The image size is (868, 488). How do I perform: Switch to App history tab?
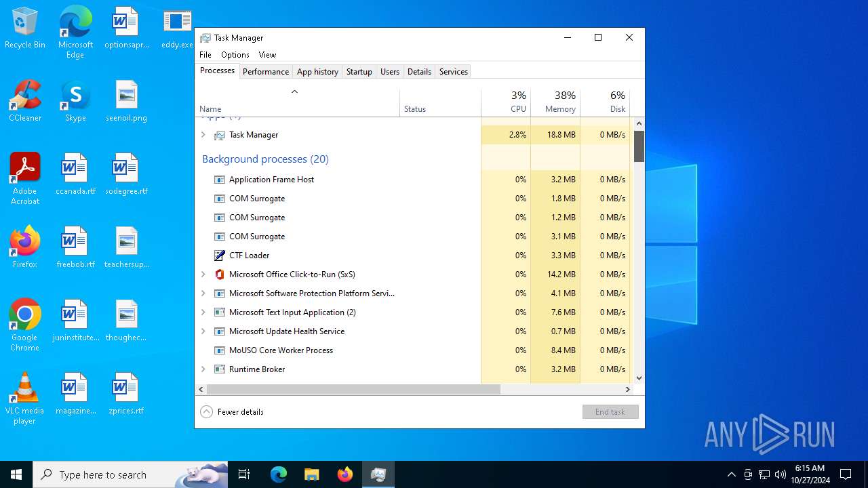pyautogui.click(x=317, y=72)
